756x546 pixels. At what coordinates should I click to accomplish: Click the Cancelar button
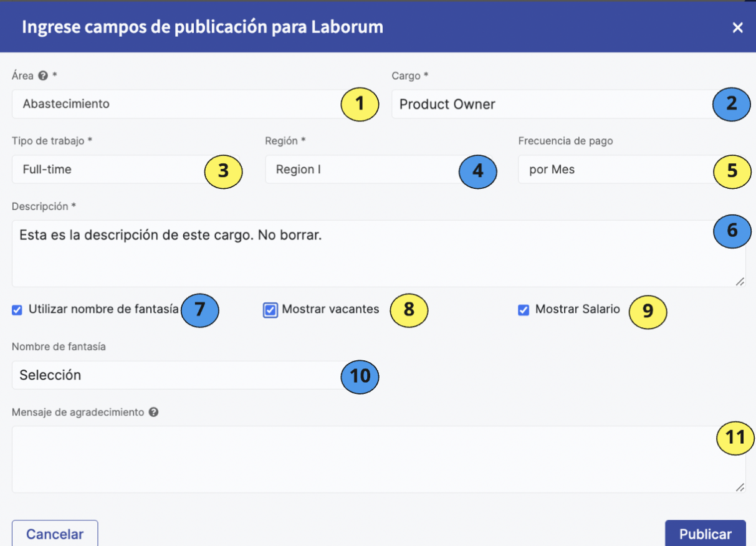[x=55, y=534]
